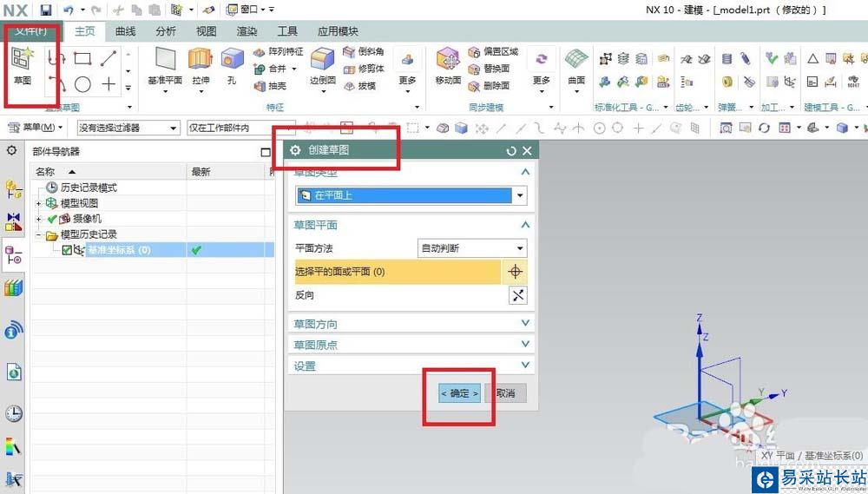
Task: Click Delete Face (删除面)
Action: pos(488,86)
